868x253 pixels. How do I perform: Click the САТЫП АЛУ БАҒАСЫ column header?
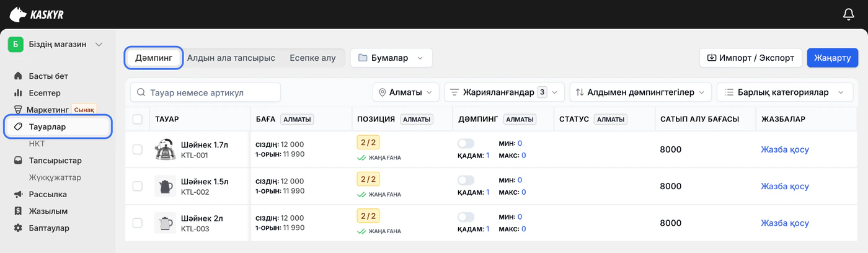[x=699, y=119]
